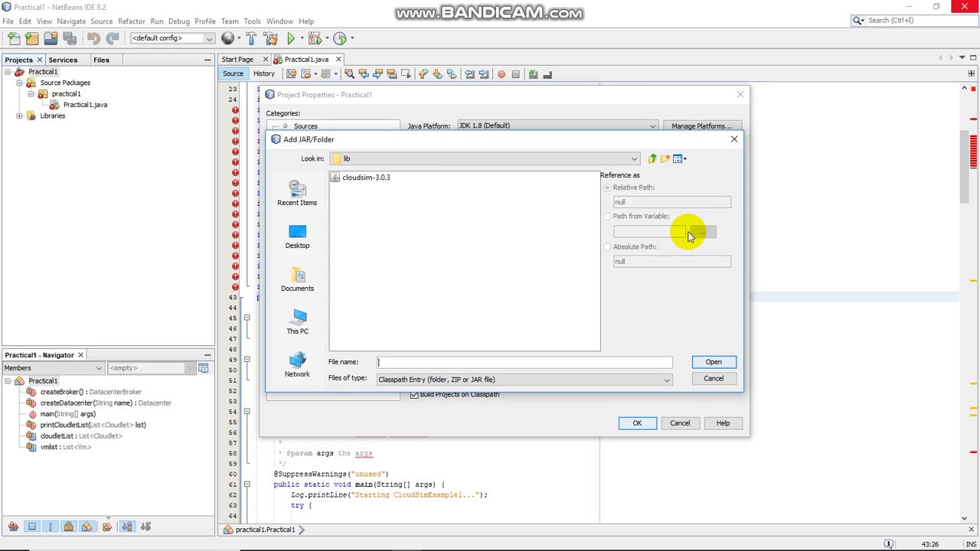The image size is (980, 551).
Task: Open the Refactor menu
Action: click(131, 21)
